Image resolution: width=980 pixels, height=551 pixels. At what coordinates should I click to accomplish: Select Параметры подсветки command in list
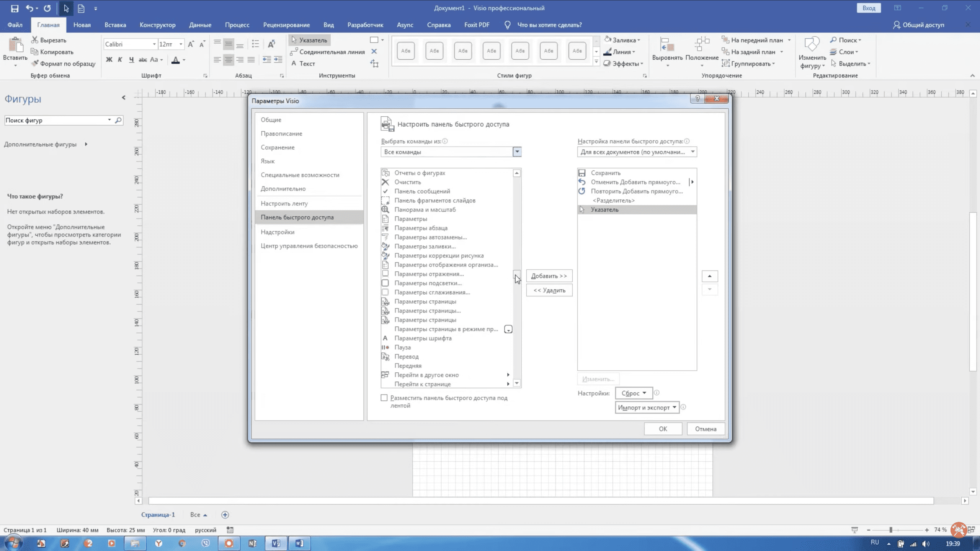(x=428, y=283)
